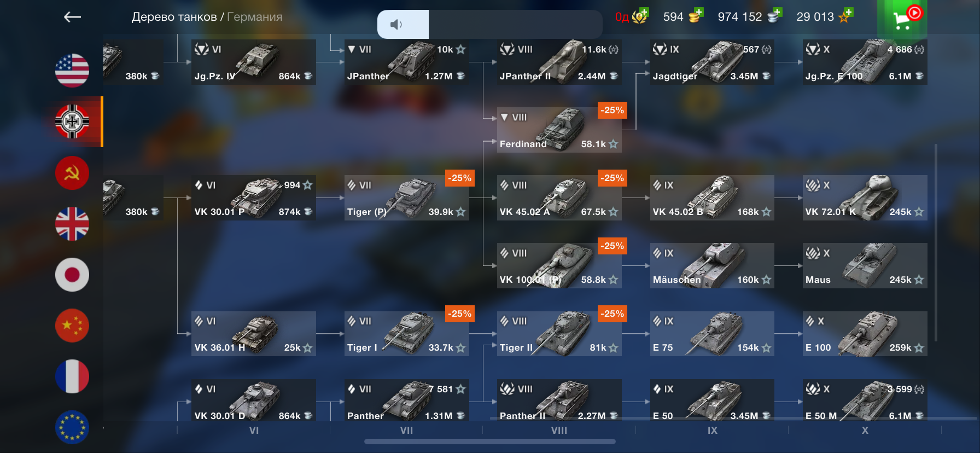Select the Maus tier X tank
Screen dimensions: 980x453
click(865, 266)
